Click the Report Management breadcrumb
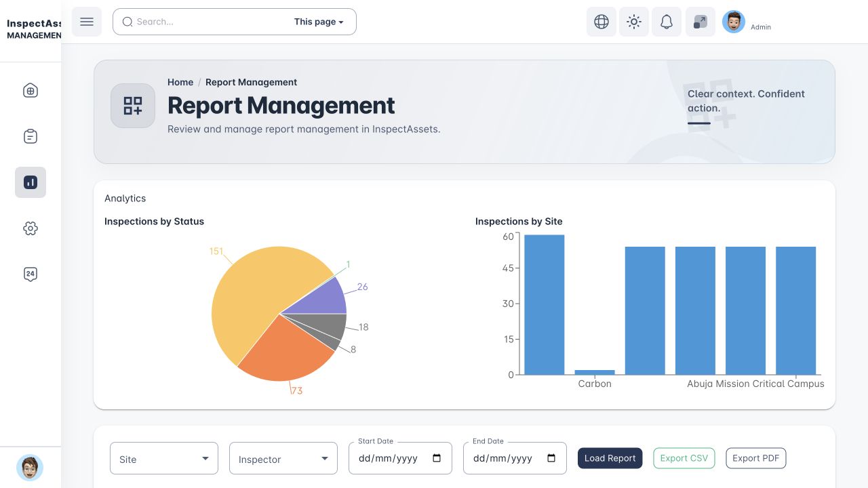The height and width of the screenshot is (488, 868). tap(252, 82)
